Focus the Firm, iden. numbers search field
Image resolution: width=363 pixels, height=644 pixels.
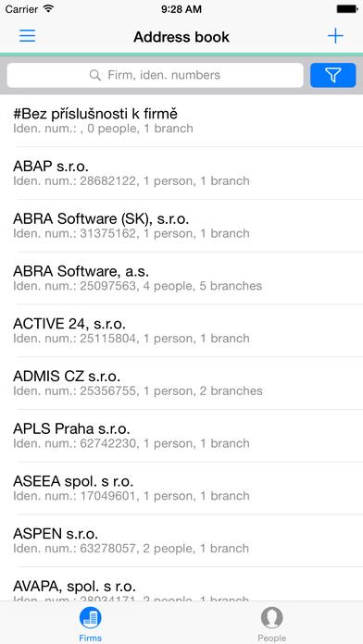tap(156, 75)
